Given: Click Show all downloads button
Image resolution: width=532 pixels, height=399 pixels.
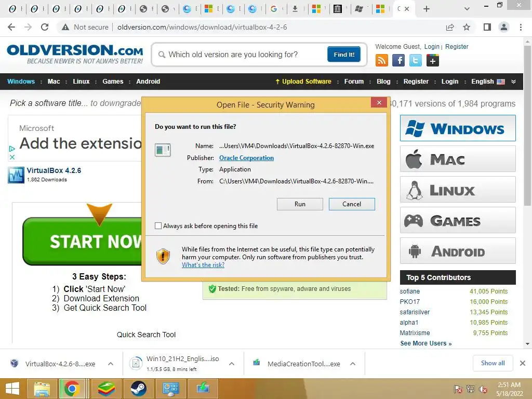Looking at the screenshot, I should click(x=493, y=363).
